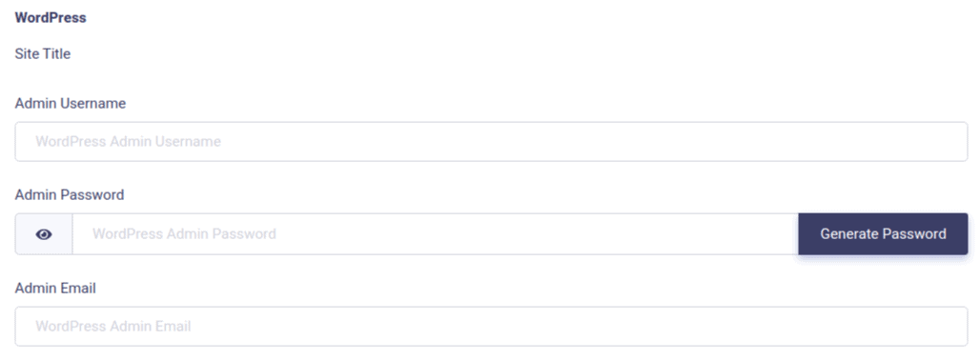Focus the WordPress Admin Password input

(435, 234)
